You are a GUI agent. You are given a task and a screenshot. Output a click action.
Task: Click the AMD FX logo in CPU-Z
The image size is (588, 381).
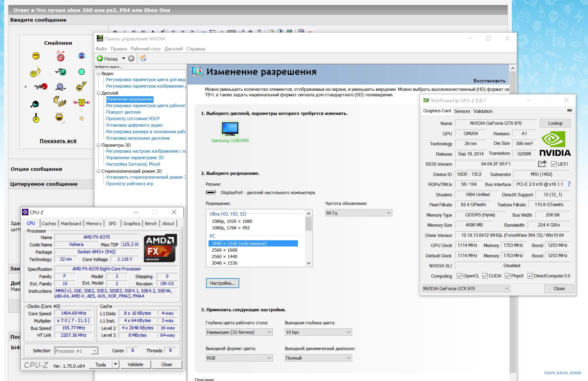[160, 248]
